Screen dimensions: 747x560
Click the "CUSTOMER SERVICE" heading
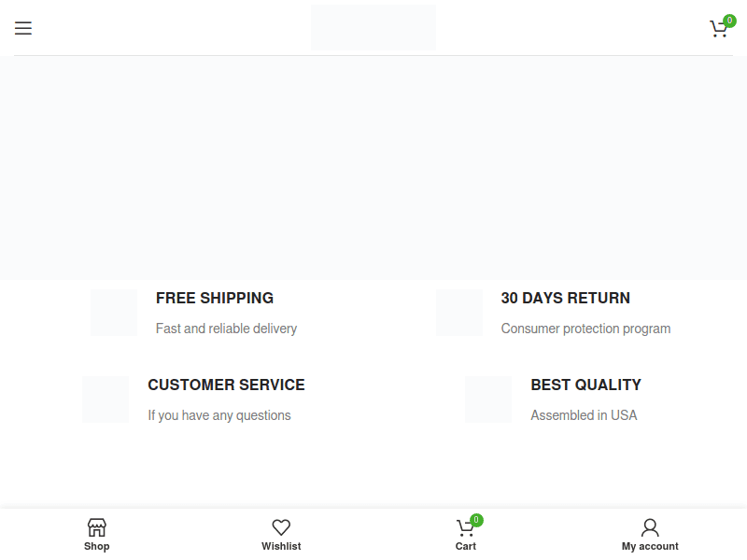[226, 385]
